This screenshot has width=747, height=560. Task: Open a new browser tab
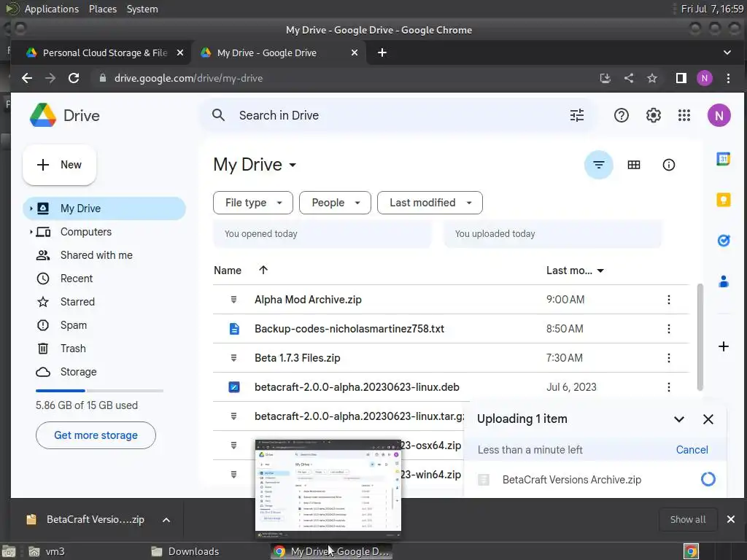tap(382, 52)
